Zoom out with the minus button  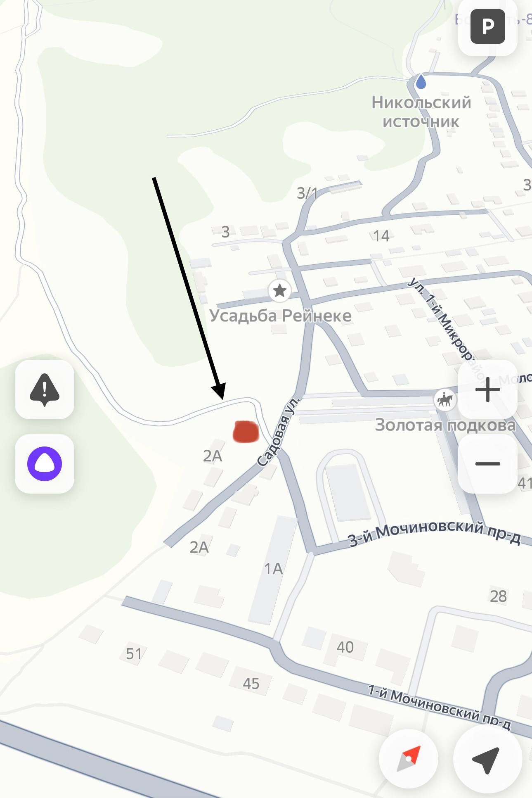coord(488,464)
